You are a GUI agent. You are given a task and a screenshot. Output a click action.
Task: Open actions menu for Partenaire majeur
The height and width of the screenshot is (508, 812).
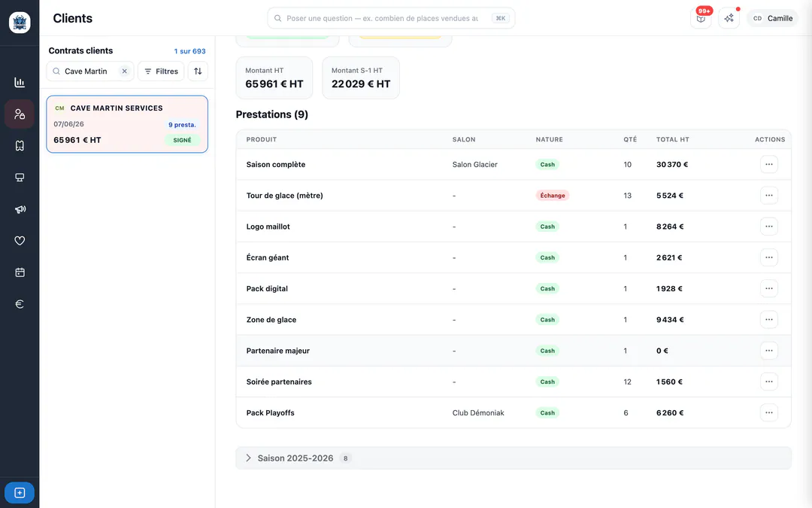coord(769,351)
